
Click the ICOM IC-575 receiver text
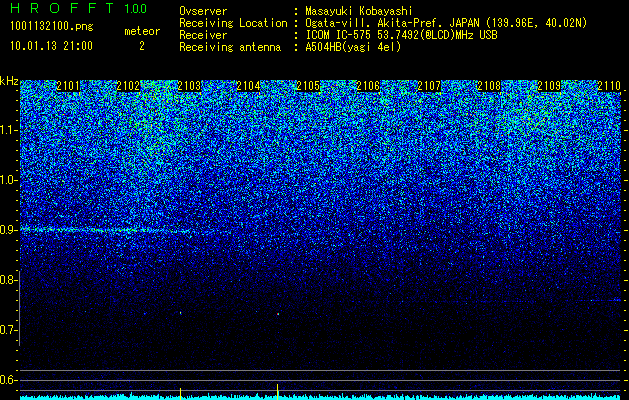(x=401, y=35)
